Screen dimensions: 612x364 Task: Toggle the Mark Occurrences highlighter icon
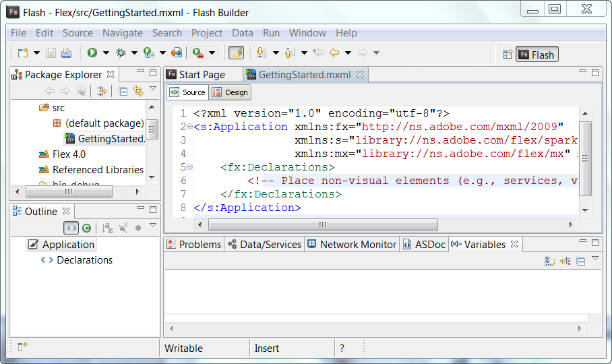236,53
